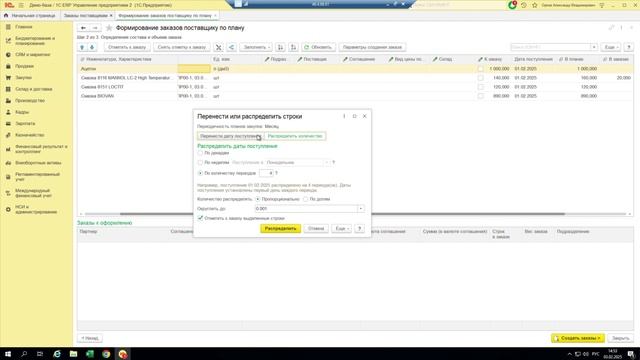Open Excel from the taskbar
The height and width of the screenshot is (360, 640).
(90, 354)
